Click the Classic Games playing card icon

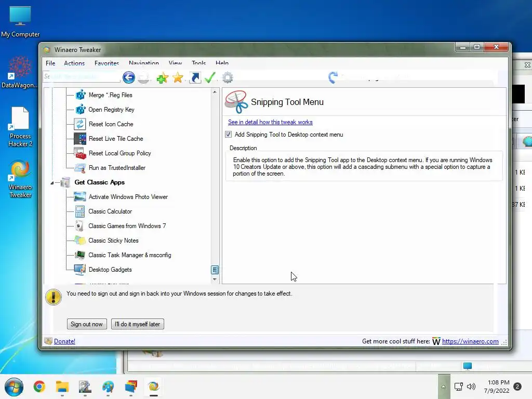79,226
